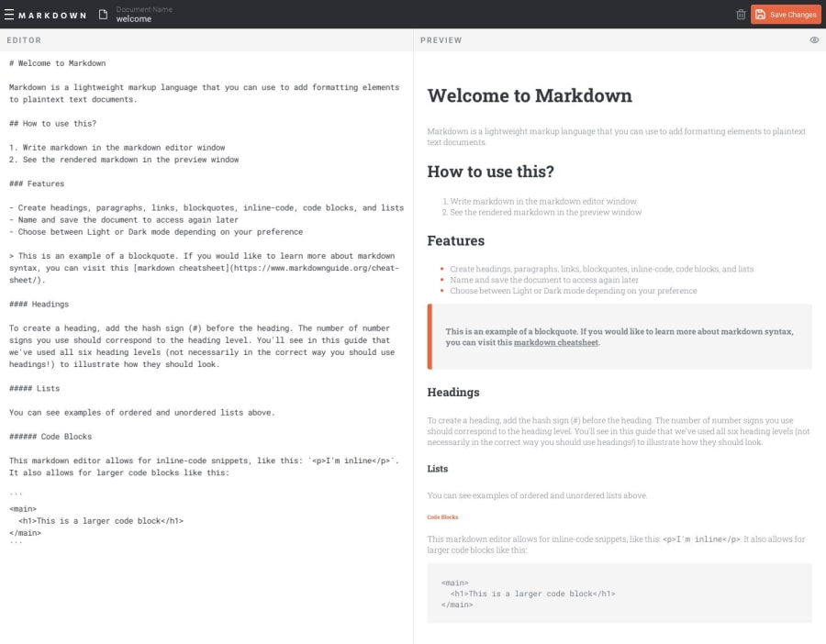
Task: Click 'Welcome to Markdown' preview heading
Action: click(x=530, y=95)
